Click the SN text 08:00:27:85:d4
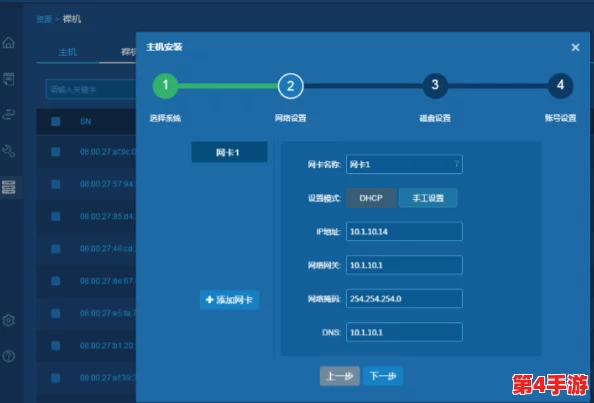This screenshot has width=594, height=403. point(108,216)
